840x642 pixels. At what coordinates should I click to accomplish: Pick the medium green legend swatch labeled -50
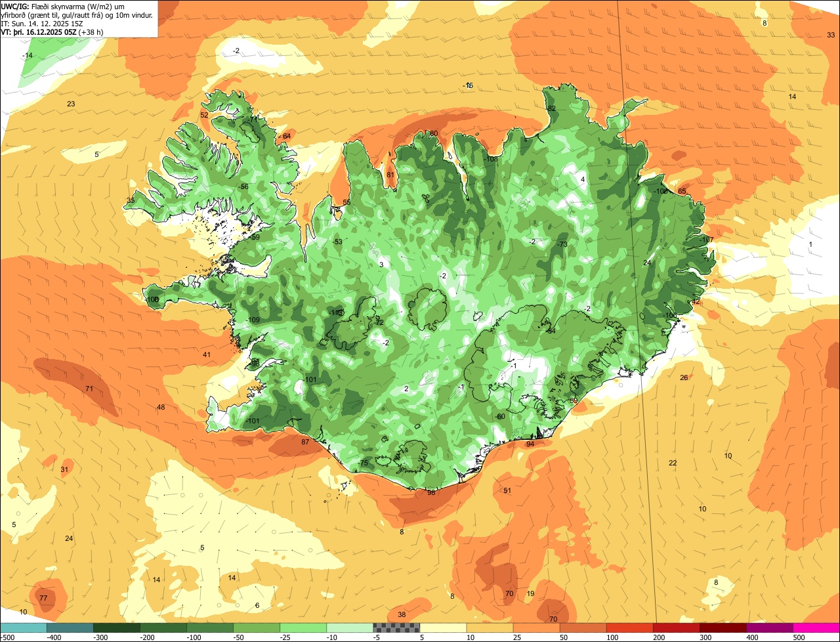click(257, 628)
